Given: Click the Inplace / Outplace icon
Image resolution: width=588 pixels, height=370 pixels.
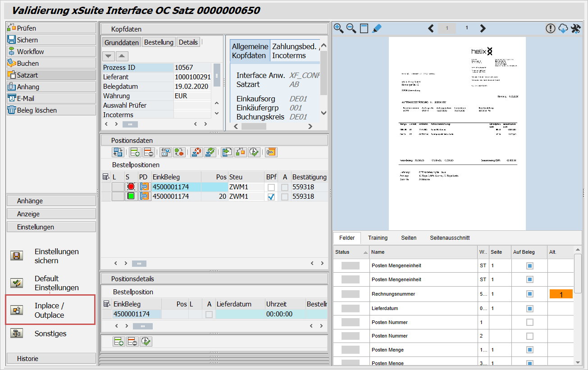Looking at the screenshot, I should [x=17, y=310].
